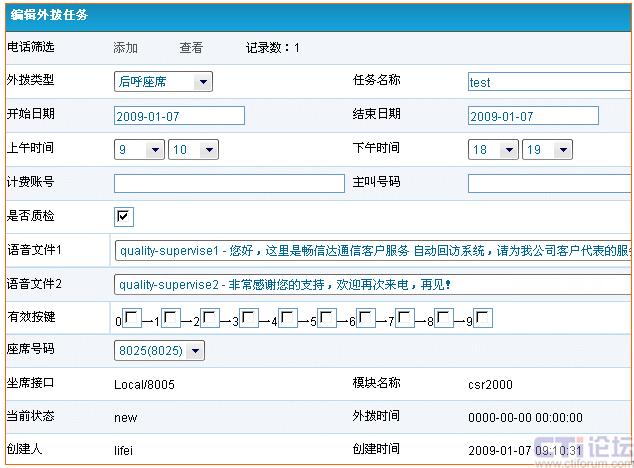Open the morning end hour dropdown showing 10
The height and width of the screenshot is (468, 634).
[193, 150]
